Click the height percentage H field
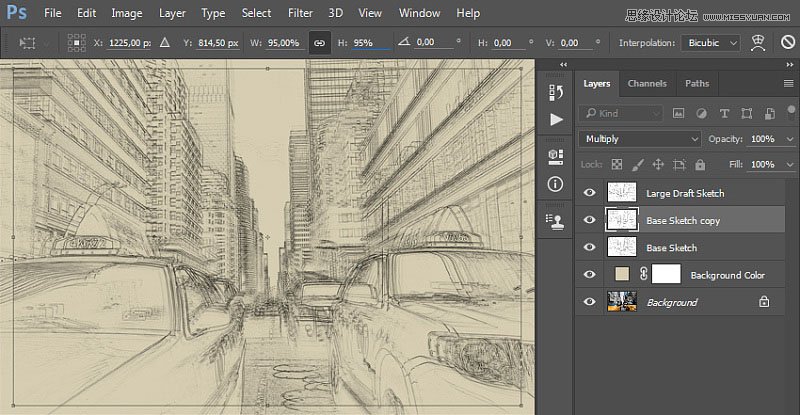The width and height of the screenshot is (800, 415). click(x=370, y=43)
